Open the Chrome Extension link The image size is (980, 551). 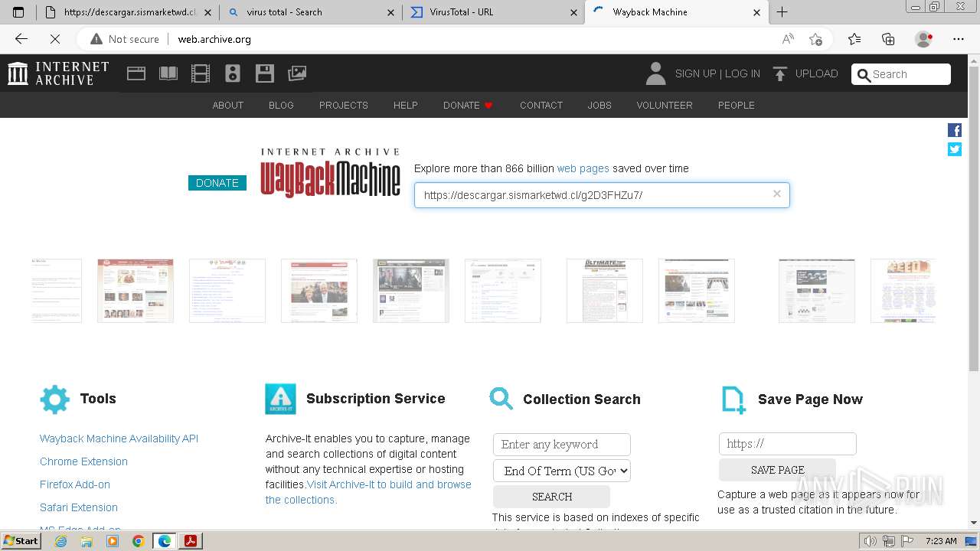click(83, 461)
